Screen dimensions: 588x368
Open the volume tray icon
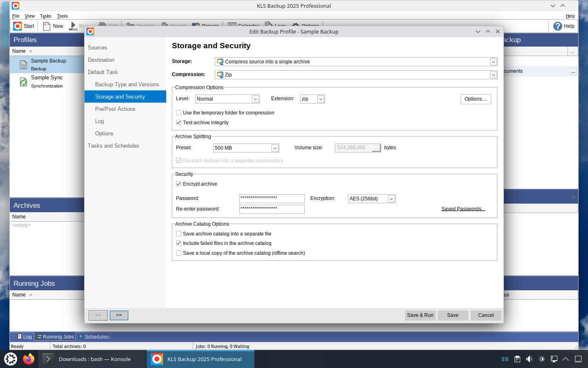click(x=530, y=359)
